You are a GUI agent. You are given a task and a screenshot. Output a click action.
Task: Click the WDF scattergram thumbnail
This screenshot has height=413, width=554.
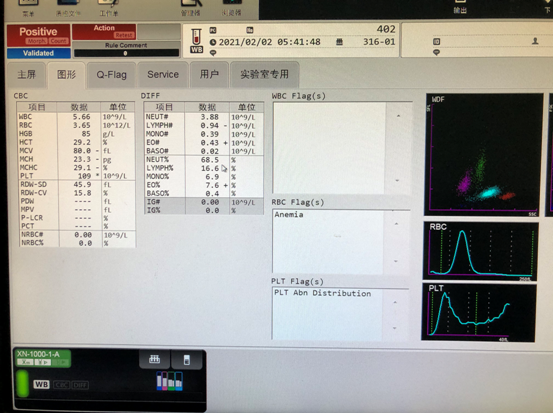pos(484,154)
